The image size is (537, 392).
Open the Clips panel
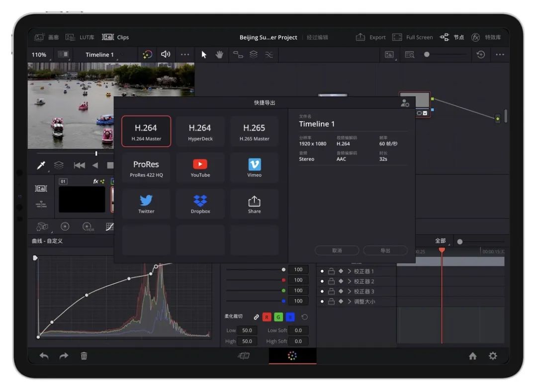pos(115,37)
